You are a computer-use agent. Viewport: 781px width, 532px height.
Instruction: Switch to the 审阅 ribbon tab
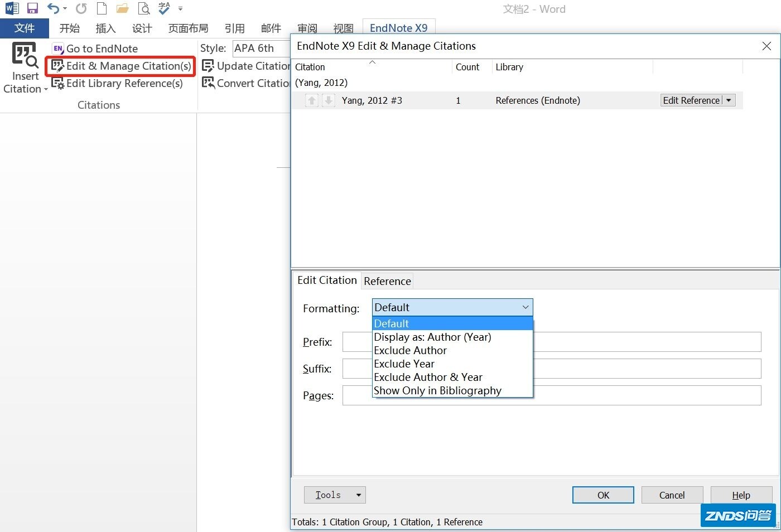point(307,28)
